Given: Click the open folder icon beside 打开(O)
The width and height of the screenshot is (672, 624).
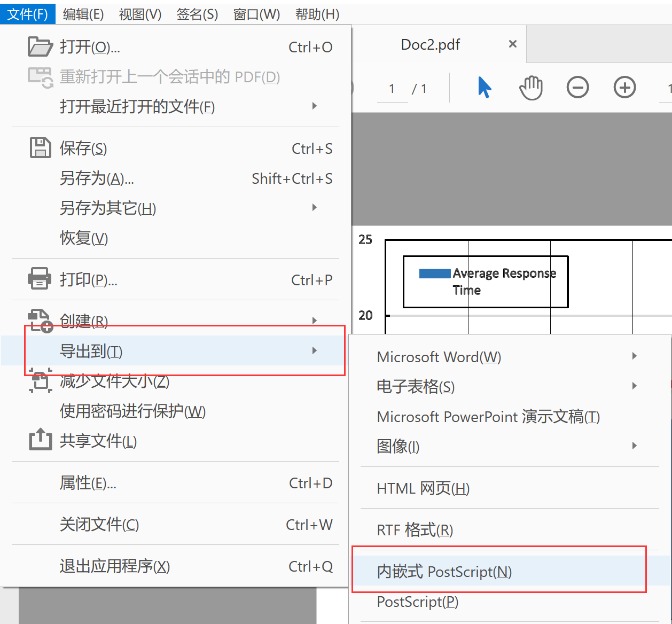Looking at the screenshot, I should (x=40, y=46).
